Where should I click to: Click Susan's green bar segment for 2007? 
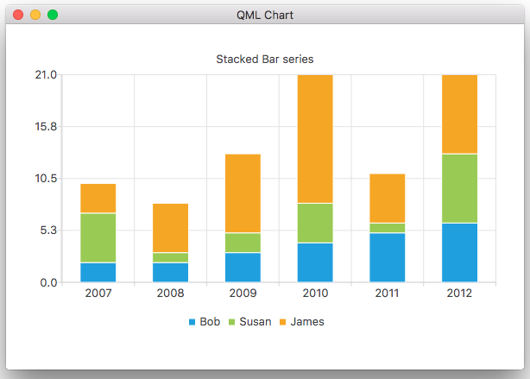pyautogui.click(x=98, y=238)
